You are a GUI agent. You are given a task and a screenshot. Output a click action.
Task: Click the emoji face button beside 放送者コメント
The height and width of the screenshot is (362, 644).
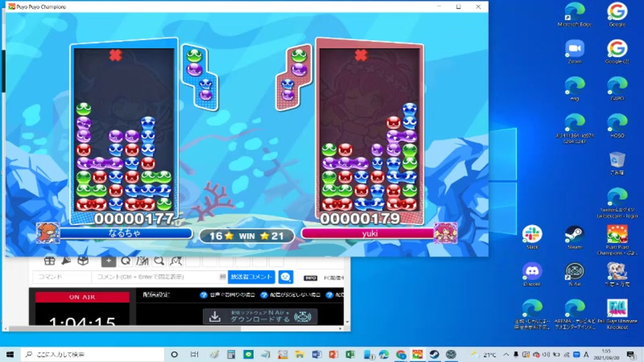click(x=286, y=277)
